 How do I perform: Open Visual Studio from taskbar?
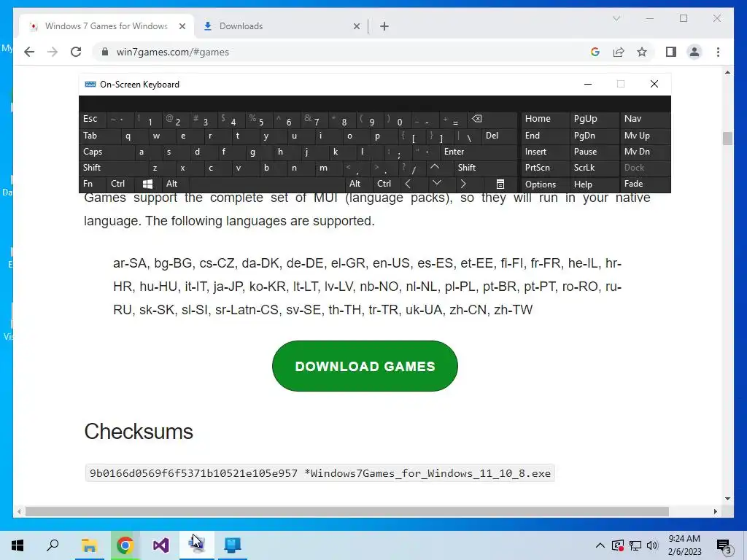(x=161, y=545)
